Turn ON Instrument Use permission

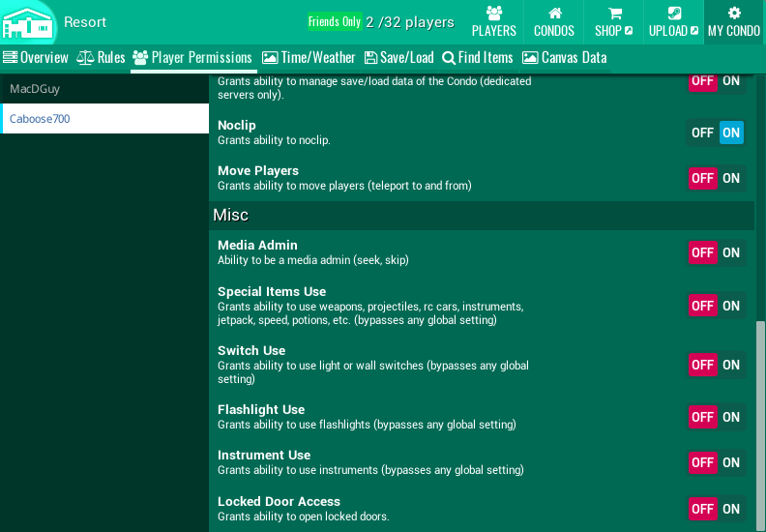pos(731,462)
